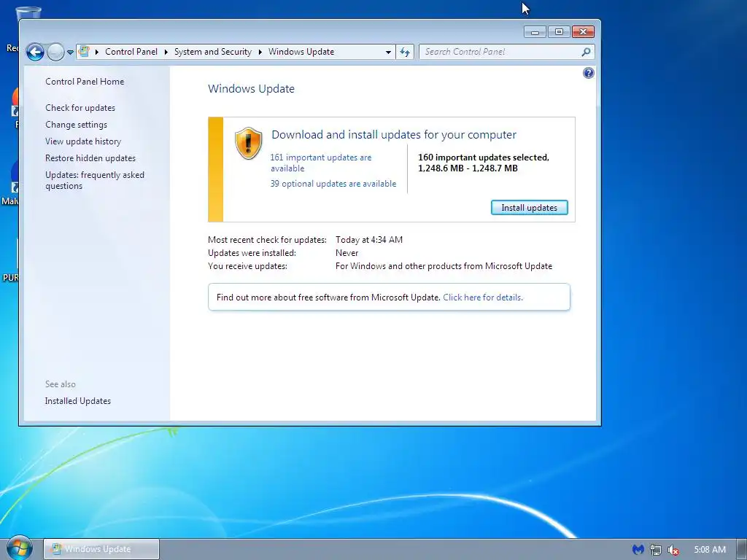Click the muted volume tray icon

[x=673, y=550]
